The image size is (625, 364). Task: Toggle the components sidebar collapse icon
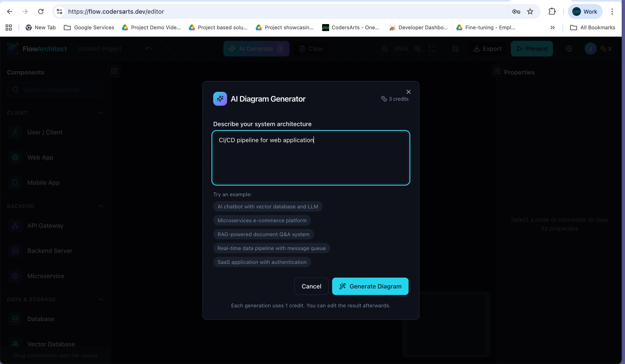coord(114,71)
